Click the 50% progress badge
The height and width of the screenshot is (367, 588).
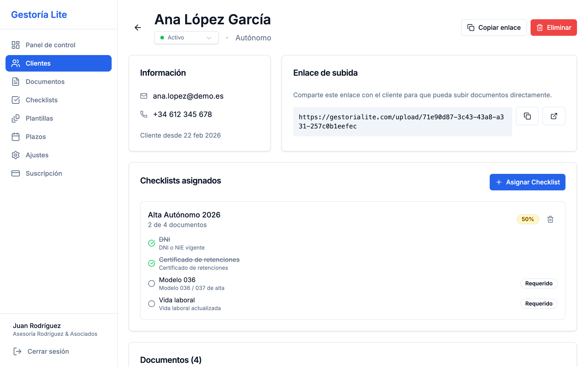tap(528, 219)
